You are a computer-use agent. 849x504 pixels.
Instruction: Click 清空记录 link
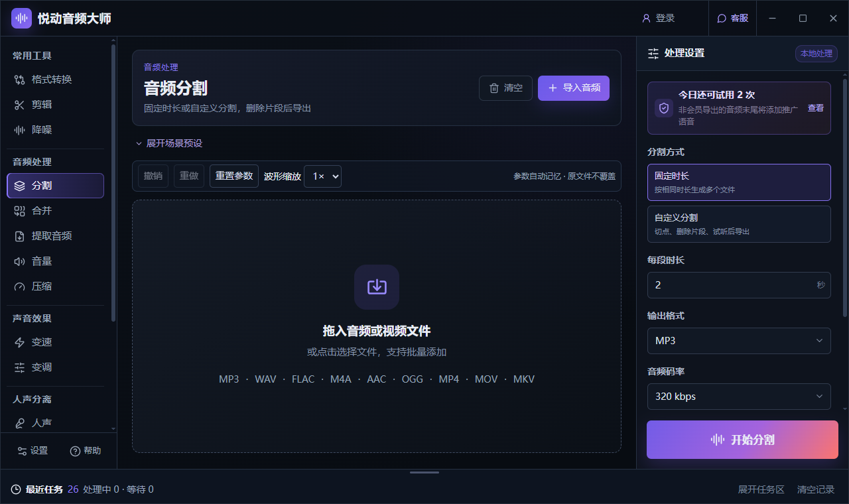[816, 490]
